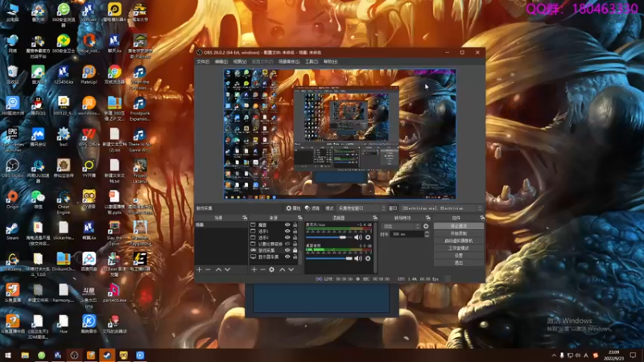This screenshot has height=362, width=644.
Task: Toggle lock on 显示器采集 source
Action: tap(295, 257)
